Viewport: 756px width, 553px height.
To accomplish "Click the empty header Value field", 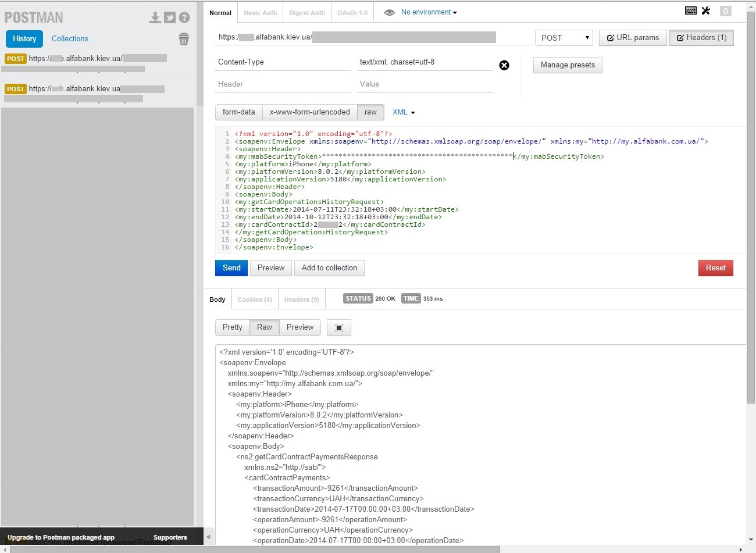I will pyautogui.click(x=425, y=84).
